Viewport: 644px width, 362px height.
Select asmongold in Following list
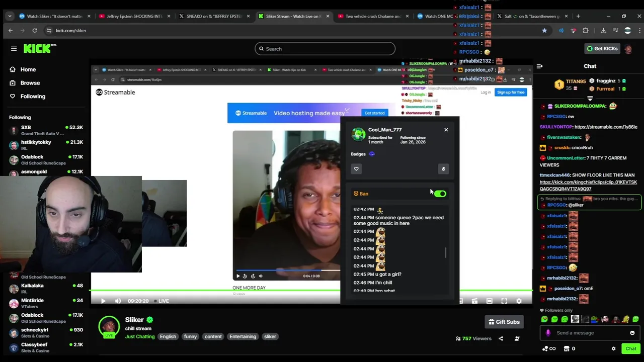point(46,172)
